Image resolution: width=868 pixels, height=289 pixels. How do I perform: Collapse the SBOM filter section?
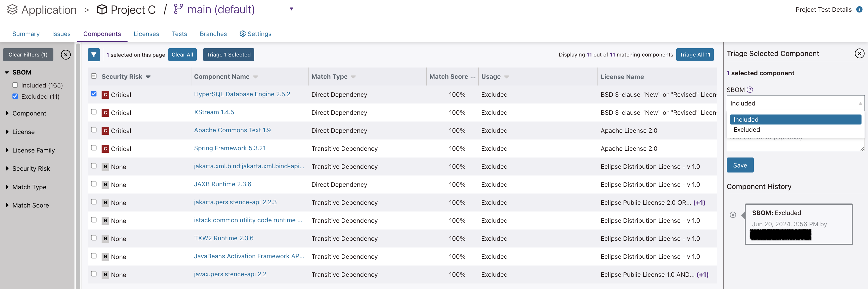pyautogui.click(x=7, y=72)
